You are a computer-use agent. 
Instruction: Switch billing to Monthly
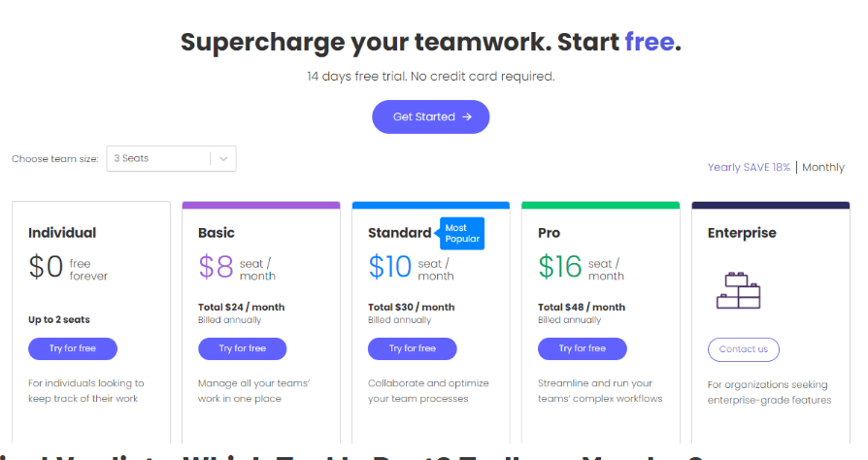pyautogui.click(x=823, y=167)
